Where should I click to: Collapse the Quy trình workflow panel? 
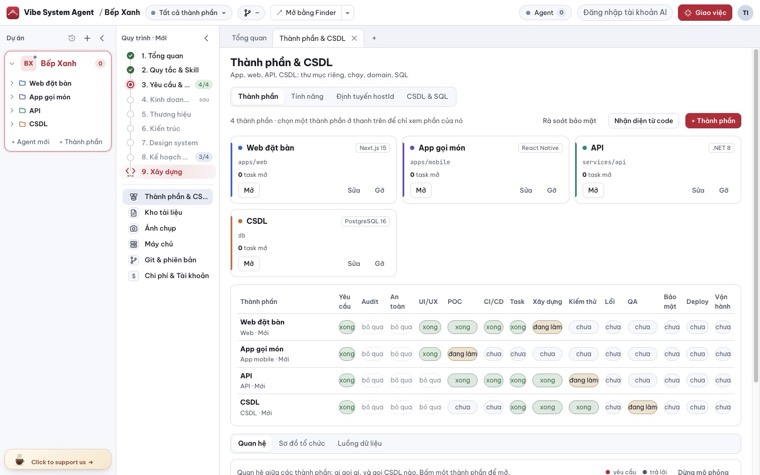pos(206,38)
